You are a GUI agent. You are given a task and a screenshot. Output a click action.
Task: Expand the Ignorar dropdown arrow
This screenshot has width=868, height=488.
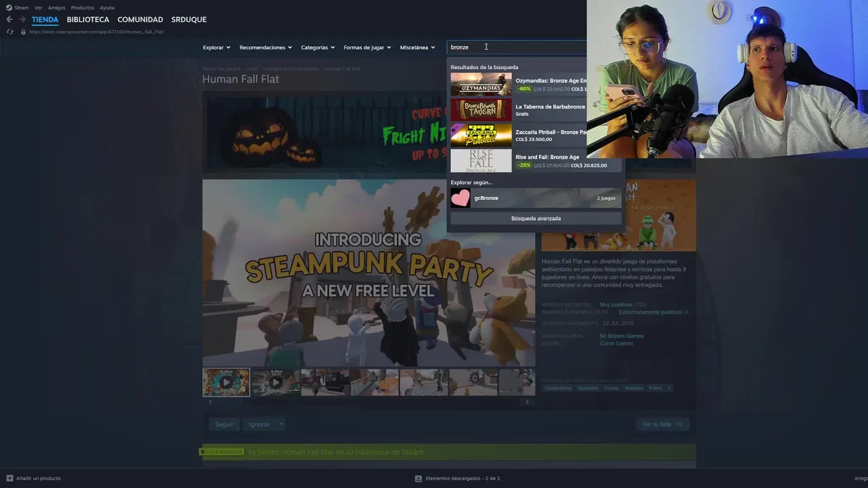tap(281, 424)
